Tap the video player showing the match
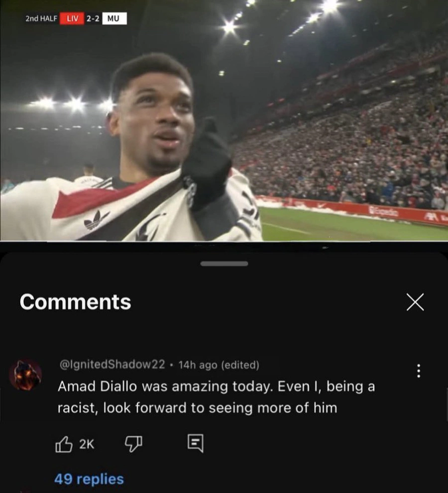The width and height of the screenshot is (448, 493). pos(224,120)
